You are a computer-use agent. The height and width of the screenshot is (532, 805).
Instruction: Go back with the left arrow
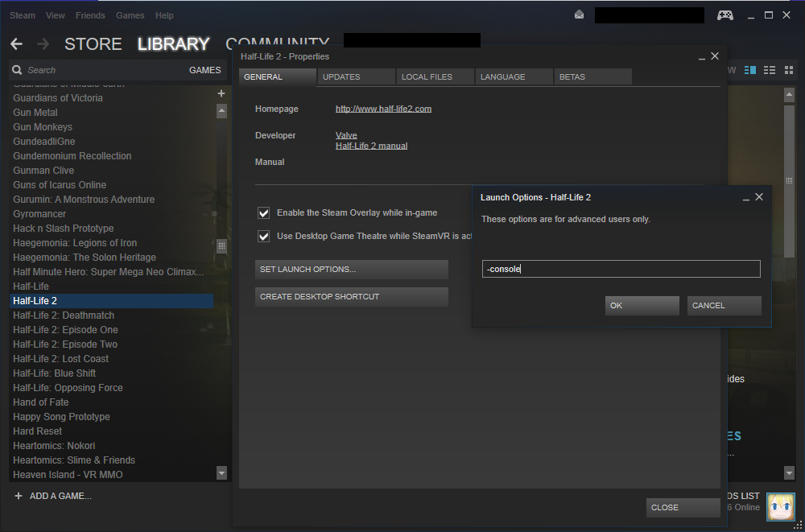tap(16, 44)
